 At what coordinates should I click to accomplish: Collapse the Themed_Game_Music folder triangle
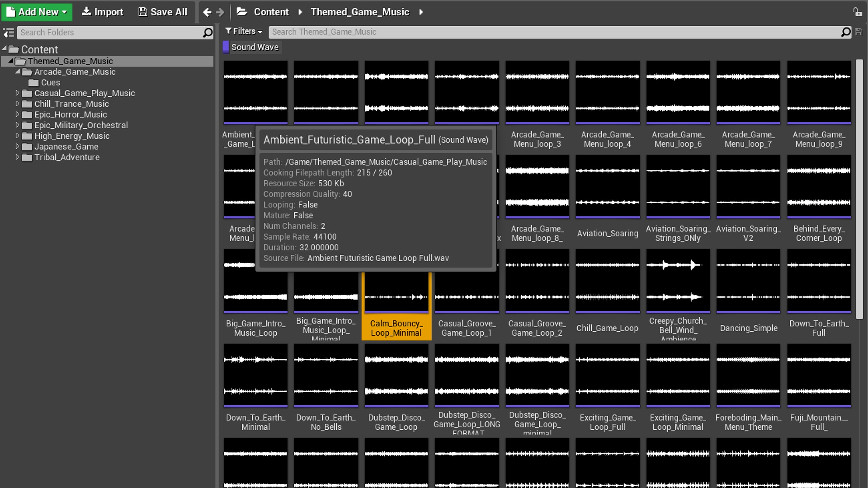coord(11,60)
